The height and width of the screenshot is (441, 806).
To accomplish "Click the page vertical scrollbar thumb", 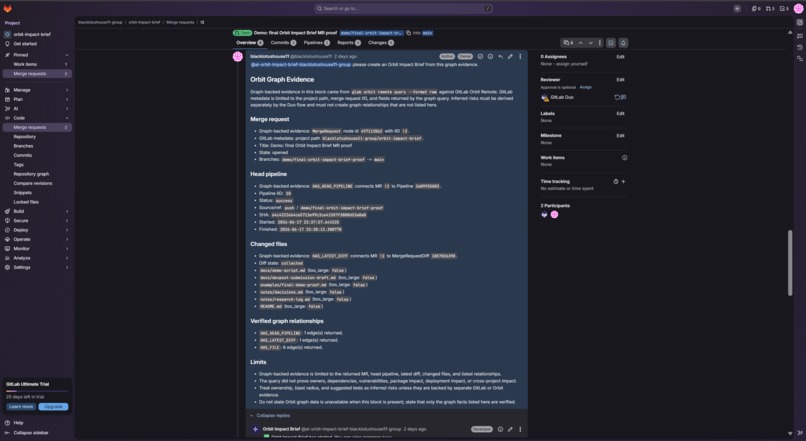I will 790,263.
